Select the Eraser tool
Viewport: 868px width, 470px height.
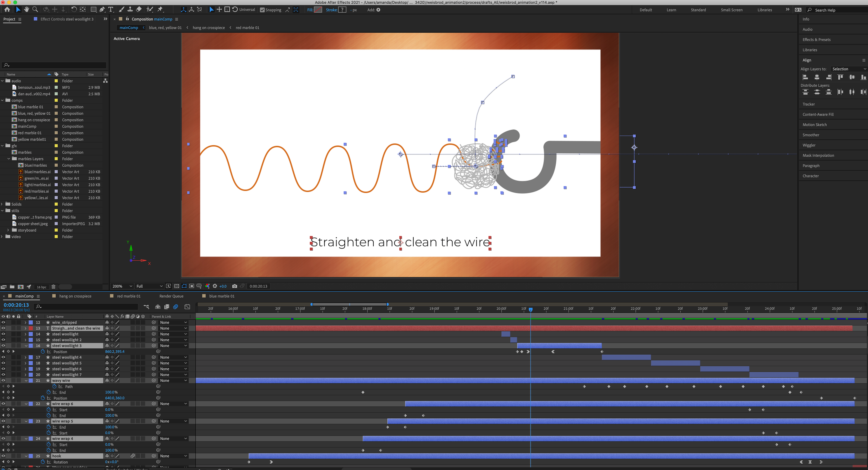(x=139, y=9)
